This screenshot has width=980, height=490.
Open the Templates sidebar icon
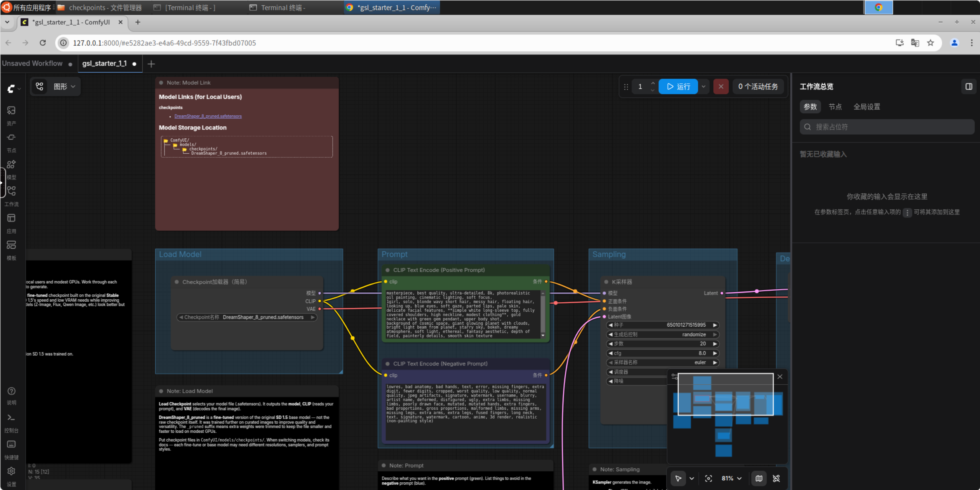pos(11,245)
